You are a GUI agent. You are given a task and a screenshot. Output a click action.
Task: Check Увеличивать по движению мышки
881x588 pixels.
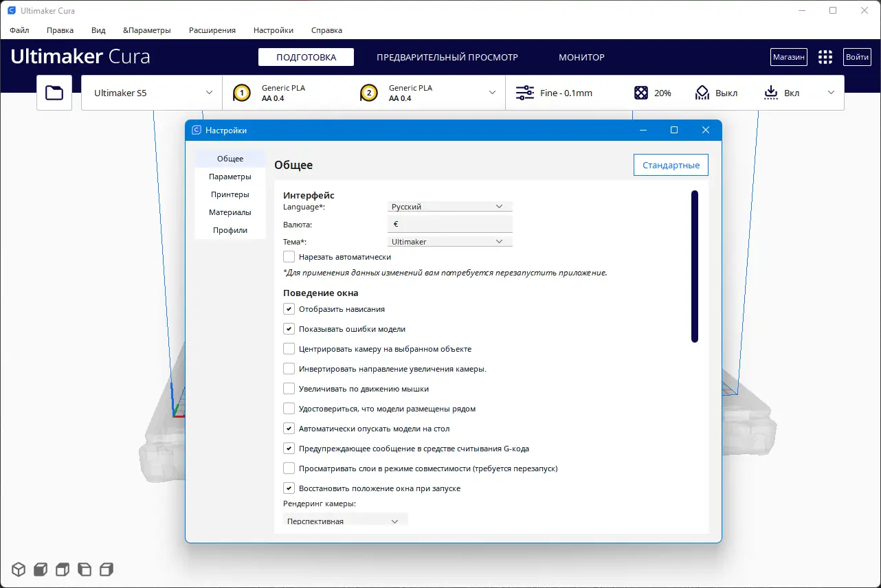pyautogui.click(x=289, y=389)
